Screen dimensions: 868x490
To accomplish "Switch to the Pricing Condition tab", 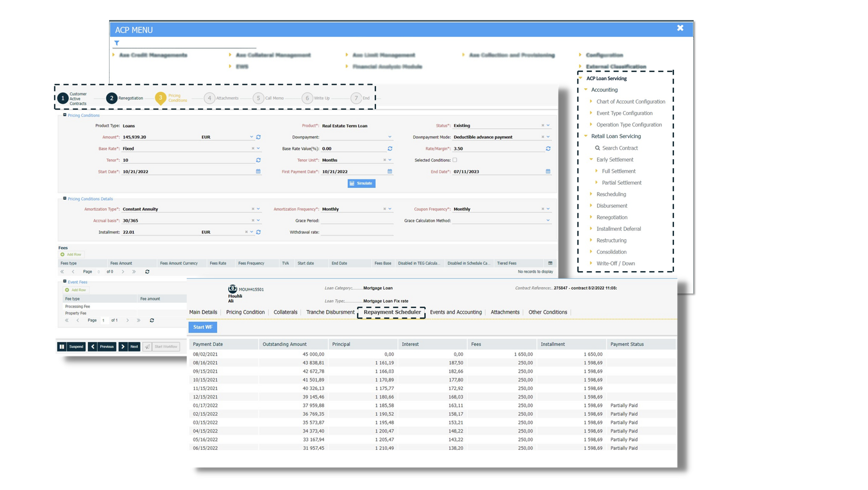I will pos(246,312).
